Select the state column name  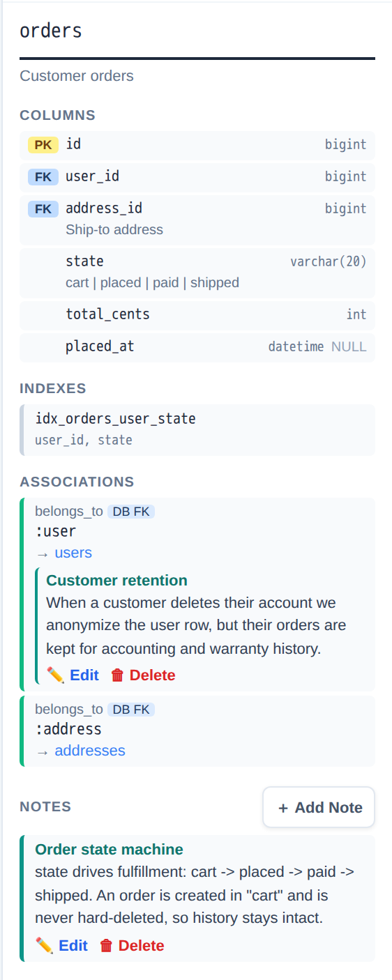pyautogui.click(x=84, y=261)
